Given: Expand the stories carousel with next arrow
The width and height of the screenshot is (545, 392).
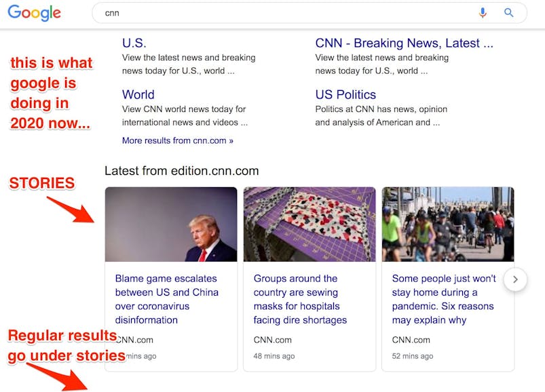Looking at the screenshot, I should (515, 279).
